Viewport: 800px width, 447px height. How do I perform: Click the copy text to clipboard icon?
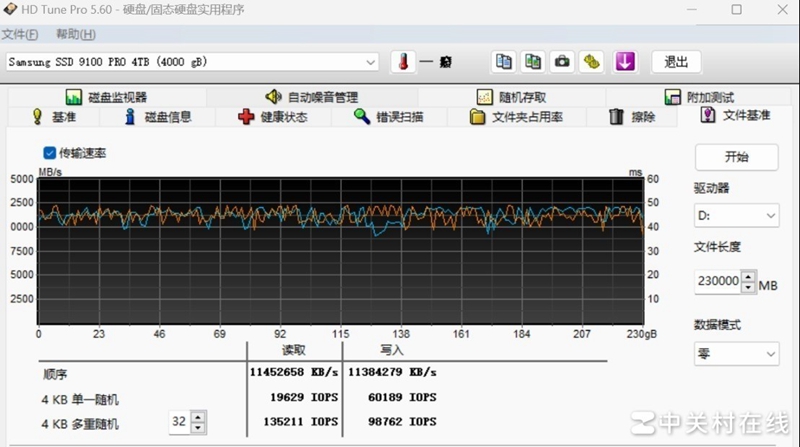click(504, 61)
